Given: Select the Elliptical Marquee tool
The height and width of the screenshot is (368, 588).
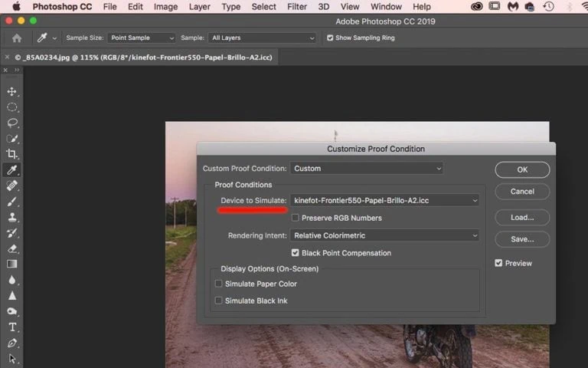Looking at the screenshot, I should (11, 107).
